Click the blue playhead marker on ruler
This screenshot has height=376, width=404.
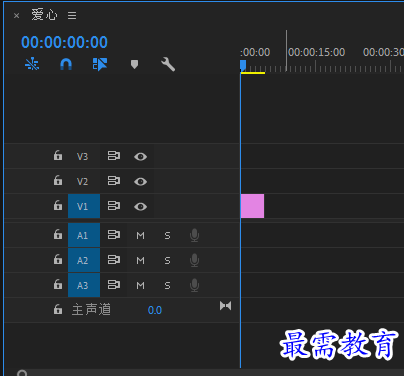tap(243, 65)
